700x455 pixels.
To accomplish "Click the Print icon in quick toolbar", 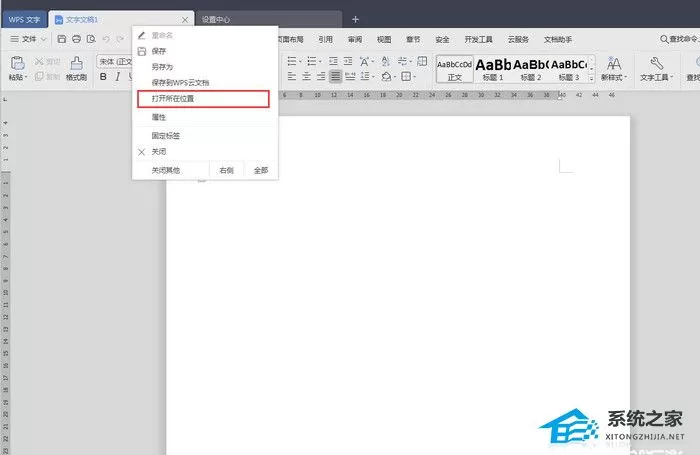I will (x=76, y=39).
